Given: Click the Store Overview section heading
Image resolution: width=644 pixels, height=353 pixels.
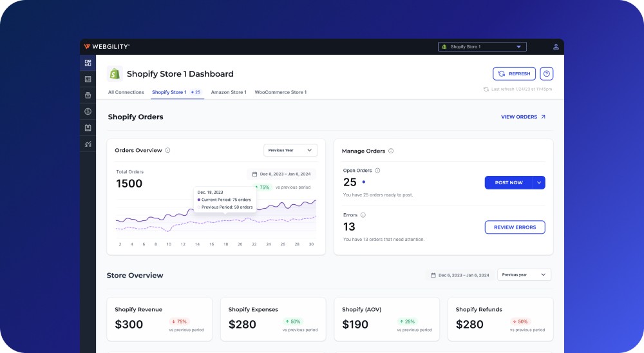Looking at the screenshot, I should (135, 275).
